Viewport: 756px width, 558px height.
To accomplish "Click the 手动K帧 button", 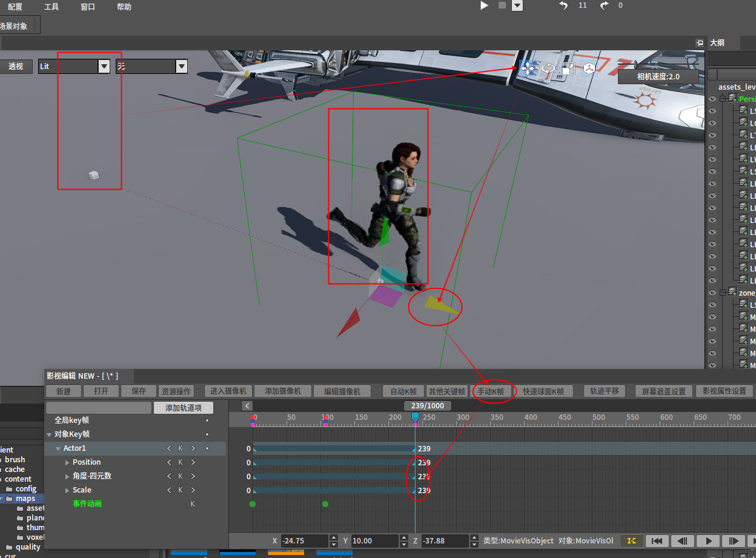I will [491, 391].
